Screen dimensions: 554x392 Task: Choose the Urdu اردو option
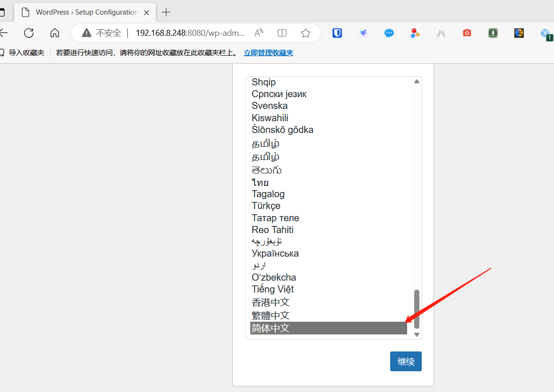point(329,265)
